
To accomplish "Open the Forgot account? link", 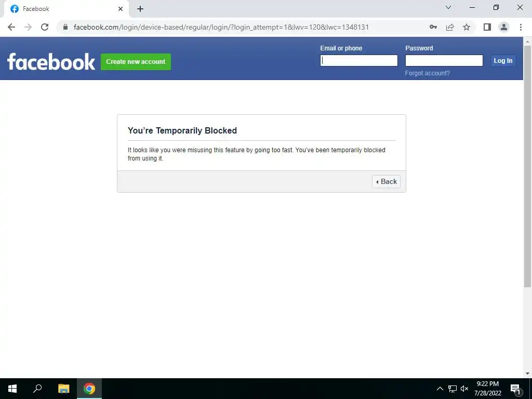I will click(x=428, y=73).
